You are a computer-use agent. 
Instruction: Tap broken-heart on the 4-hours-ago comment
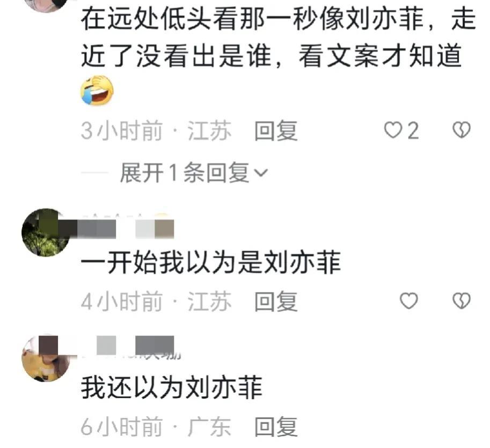[462, 301]
